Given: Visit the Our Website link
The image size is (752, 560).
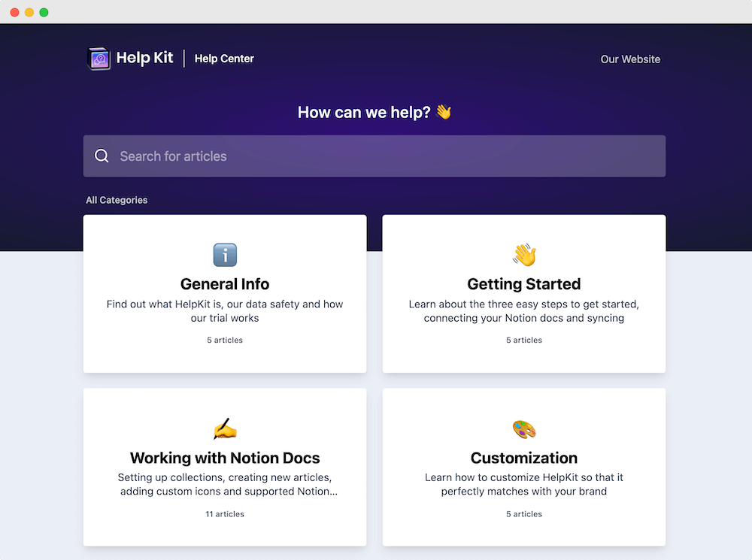Looking at the screenshot, I should (630, 59).
